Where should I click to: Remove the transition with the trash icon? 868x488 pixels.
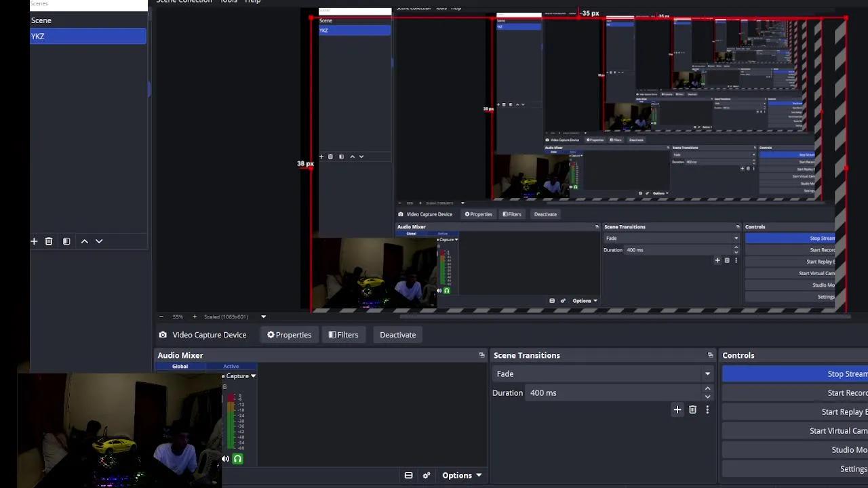click(x=692, y=409)
